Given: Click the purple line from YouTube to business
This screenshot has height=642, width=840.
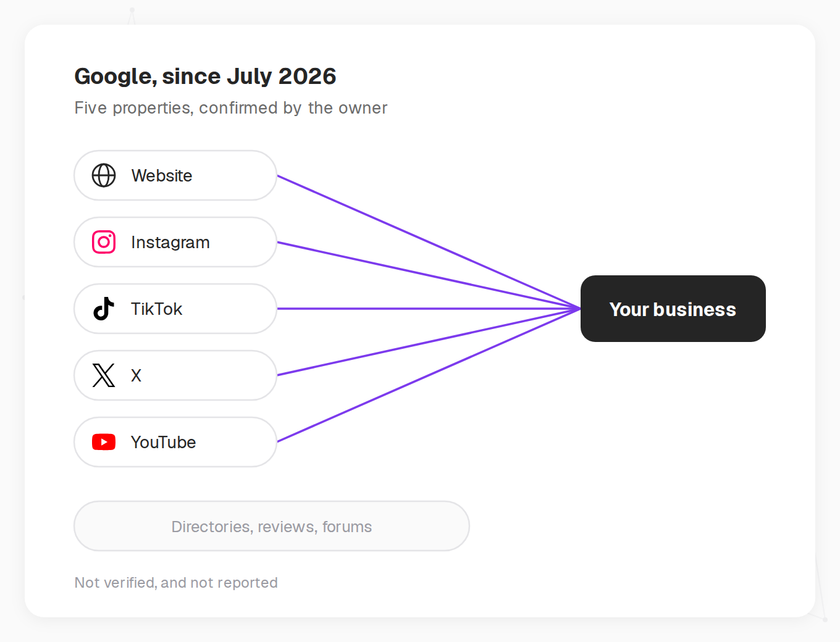Looking at the screenshot, I should [429, 375].
